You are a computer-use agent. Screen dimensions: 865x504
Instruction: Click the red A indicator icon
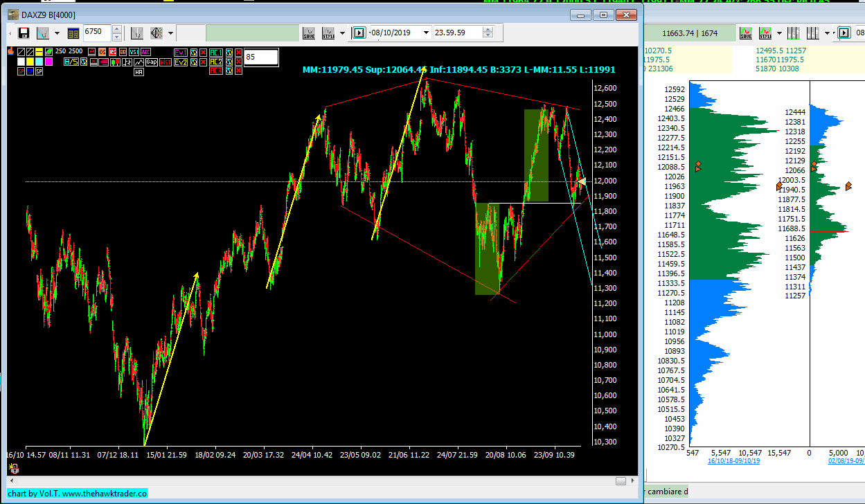(x=93, y=52)
